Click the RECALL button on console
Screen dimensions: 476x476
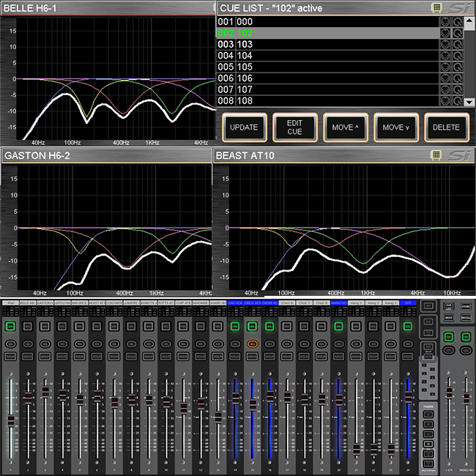(466, 318)
